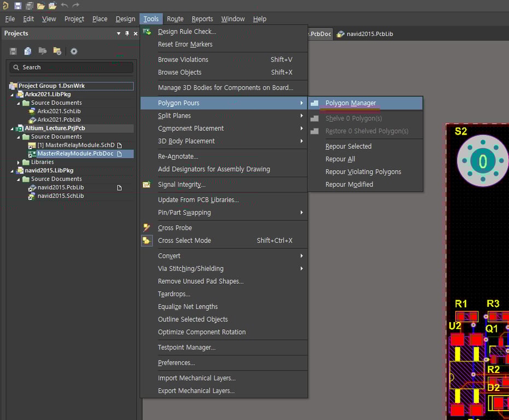The image size is (509, 420).
Task: Click the Design Rule Check menu icon
Action: (147, 32)
